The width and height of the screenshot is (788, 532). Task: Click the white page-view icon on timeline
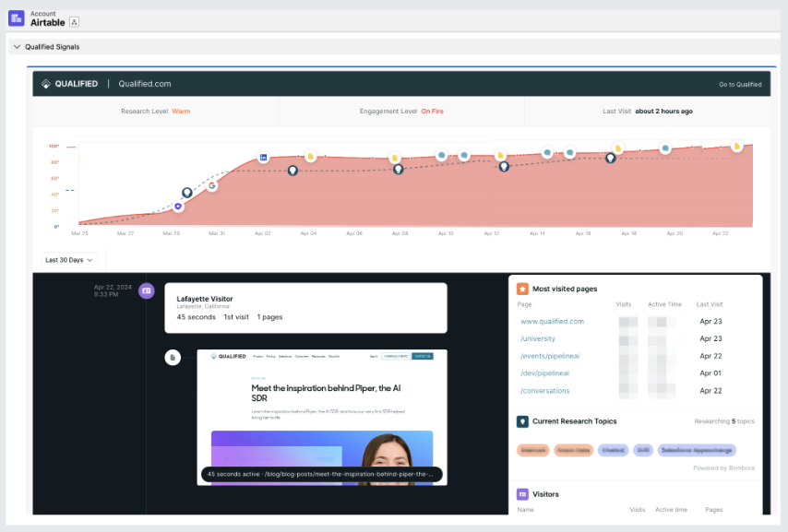tap(173, 358)
